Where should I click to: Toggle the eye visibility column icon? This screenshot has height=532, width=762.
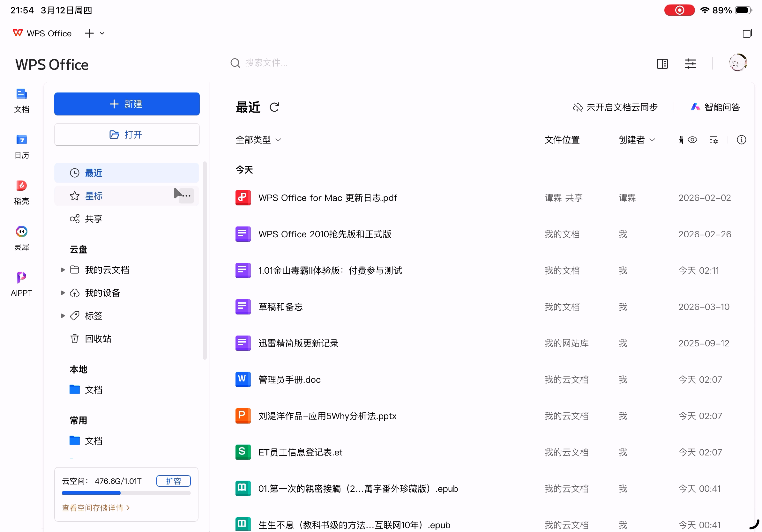click(x=692, y=140)
